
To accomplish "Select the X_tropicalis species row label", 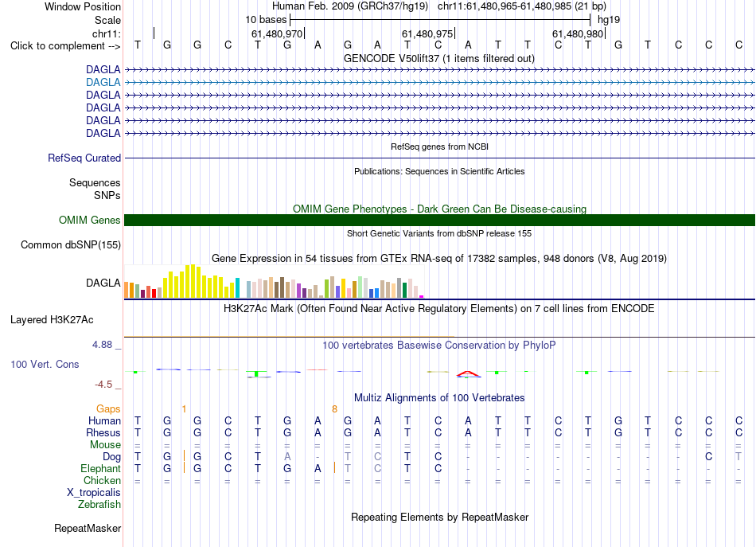I will 94,493.
